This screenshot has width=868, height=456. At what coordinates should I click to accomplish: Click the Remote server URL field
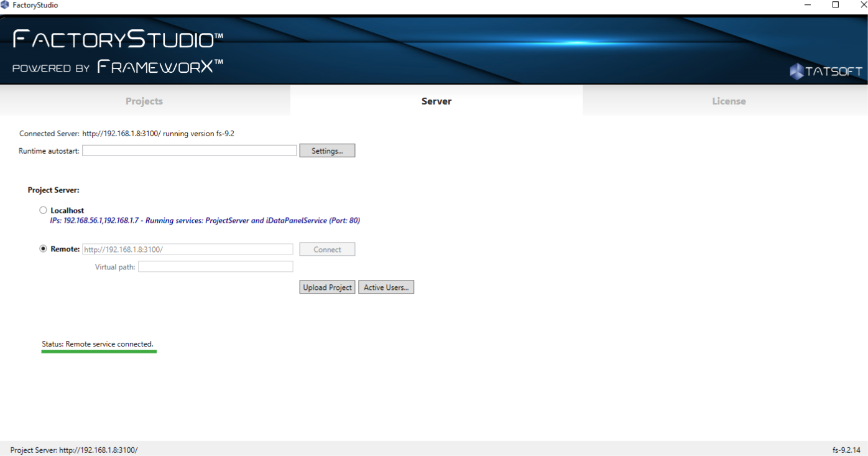pos(188,249)
